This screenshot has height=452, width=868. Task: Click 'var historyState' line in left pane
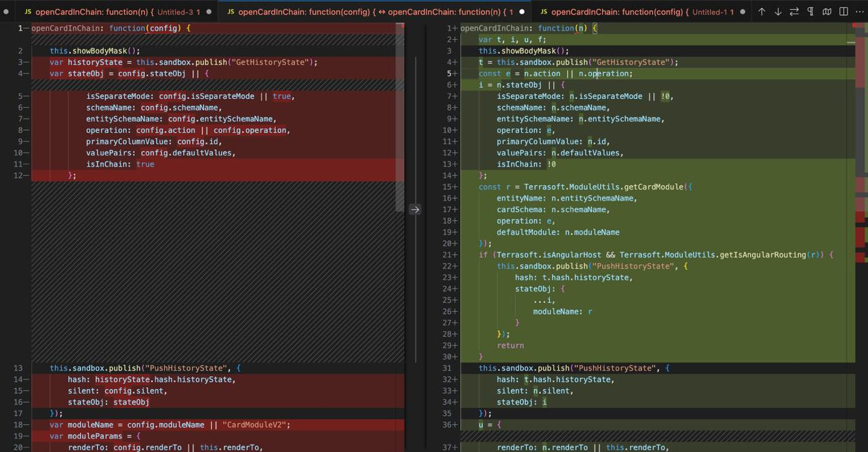point(183,62)
